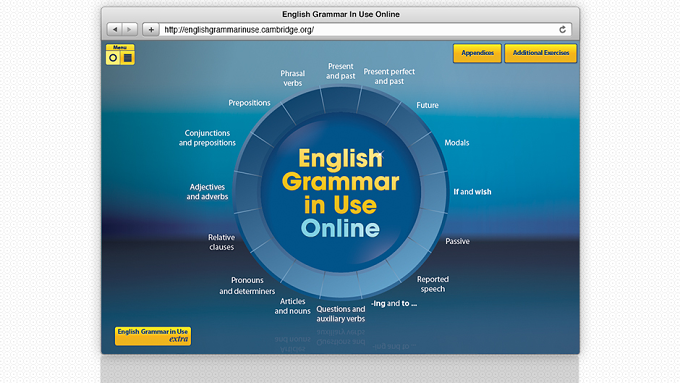Open Questions and auxiliary verbs topic
This screenshot has height=383, width=680.
pyautogui.click(x=340, y=314)
